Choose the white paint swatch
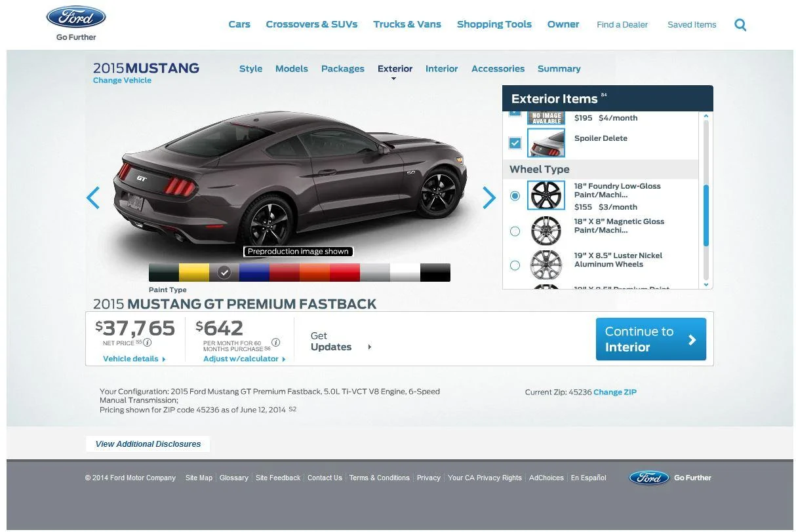 (x=405, y=273)
